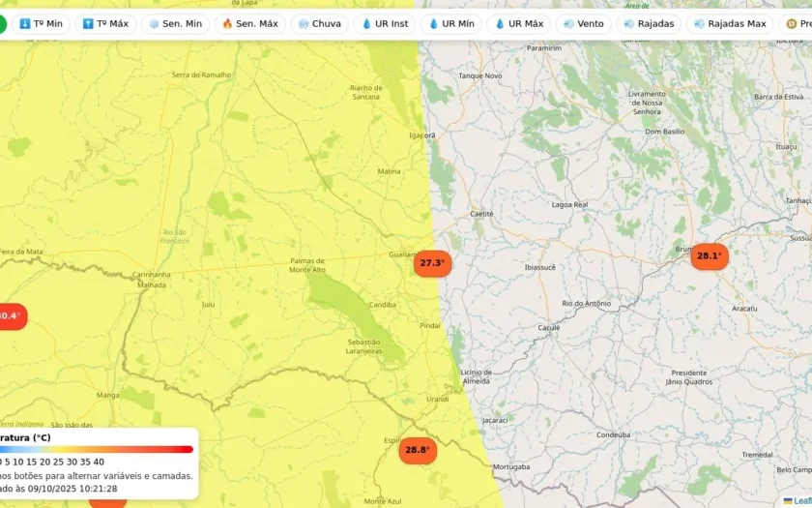Click the Paramirim label
Viewport: 812px width, 508px height.
click(543, 47)
